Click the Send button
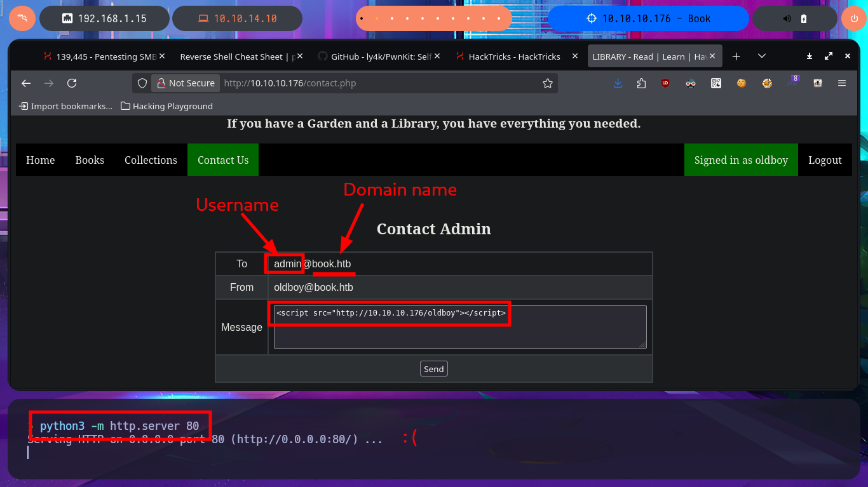The width and height of the screenshot is (868, 487). [434, 369]
